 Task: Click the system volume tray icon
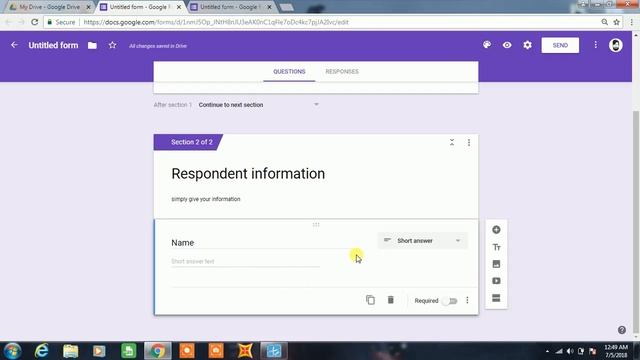pos(570,351)
